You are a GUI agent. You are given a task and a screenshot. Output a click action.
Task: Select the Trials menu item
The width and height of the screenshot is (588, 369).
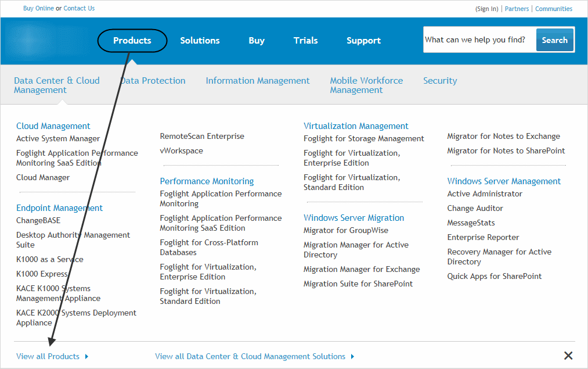coord(305,41)
